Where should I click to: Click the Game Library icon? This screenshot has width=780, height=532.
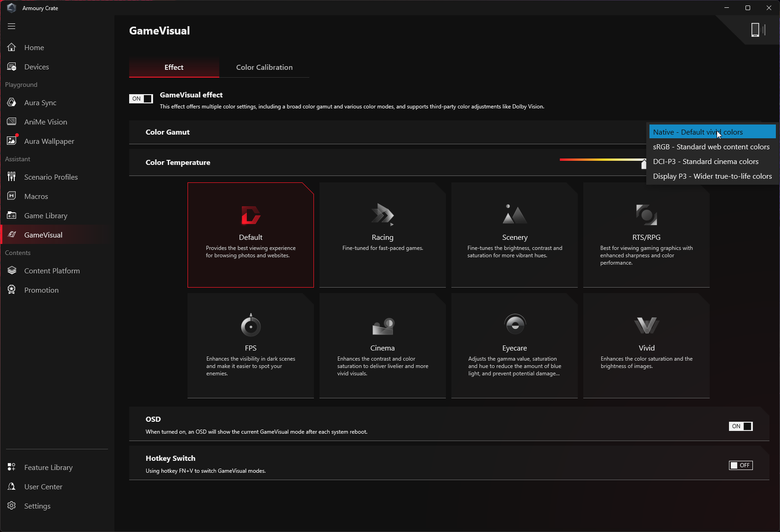(x=12, y=216)
